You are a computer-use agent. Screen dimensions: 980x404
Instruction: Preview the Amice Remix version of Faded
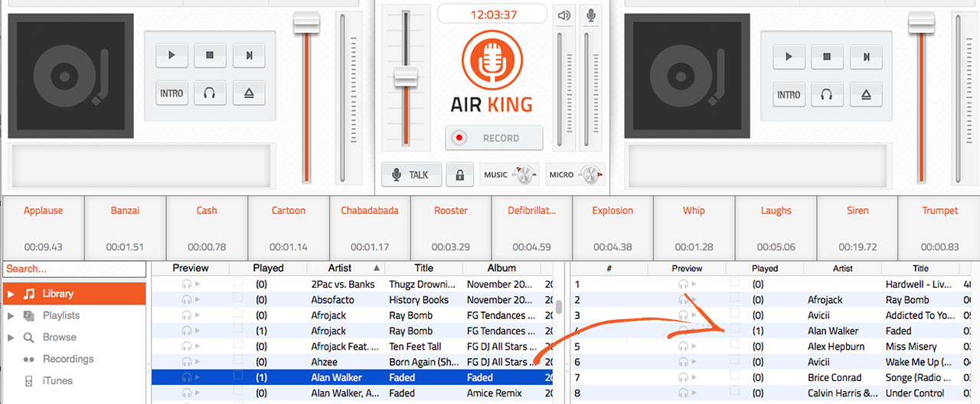[x=186, y=393]
